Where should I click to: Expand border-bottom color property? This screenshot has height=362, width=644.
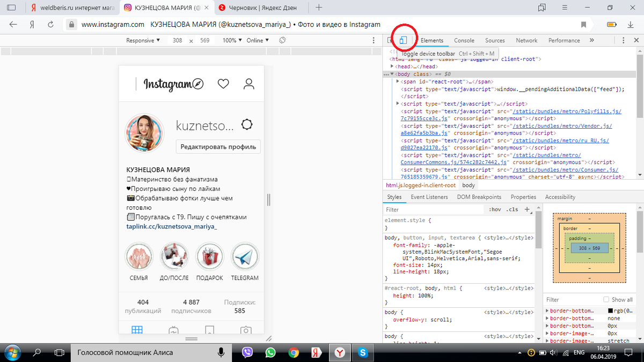pos(547,311)
